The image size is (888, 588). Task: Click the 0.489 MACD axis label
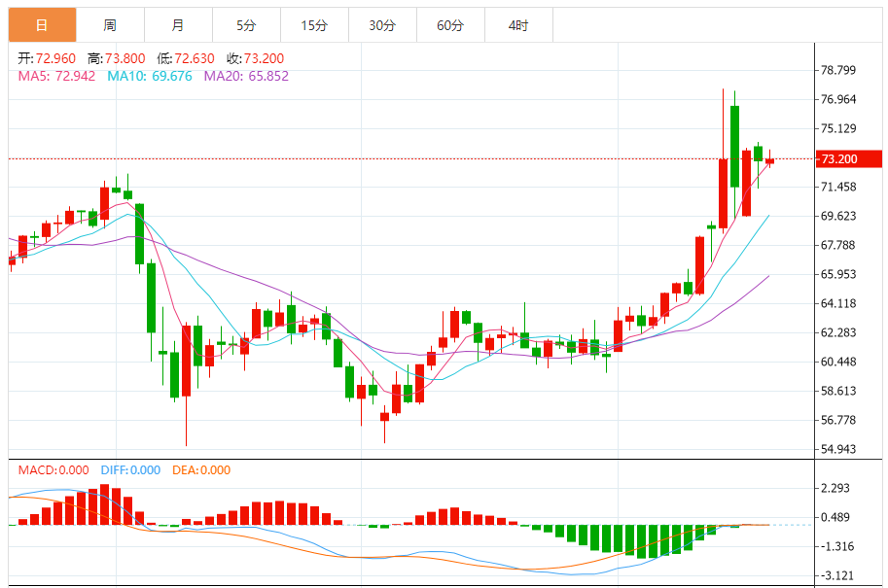[835, 517]
